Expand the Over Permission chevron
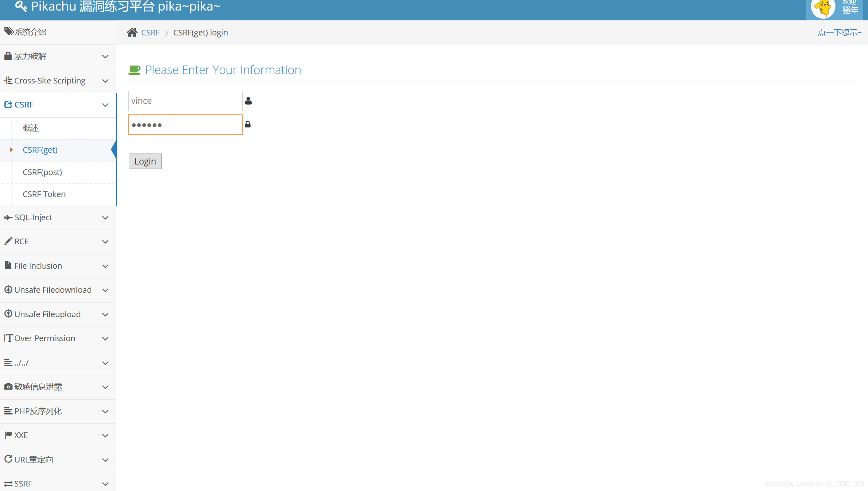The height and width of the screenshot is (491, 868). coord(105,338)
